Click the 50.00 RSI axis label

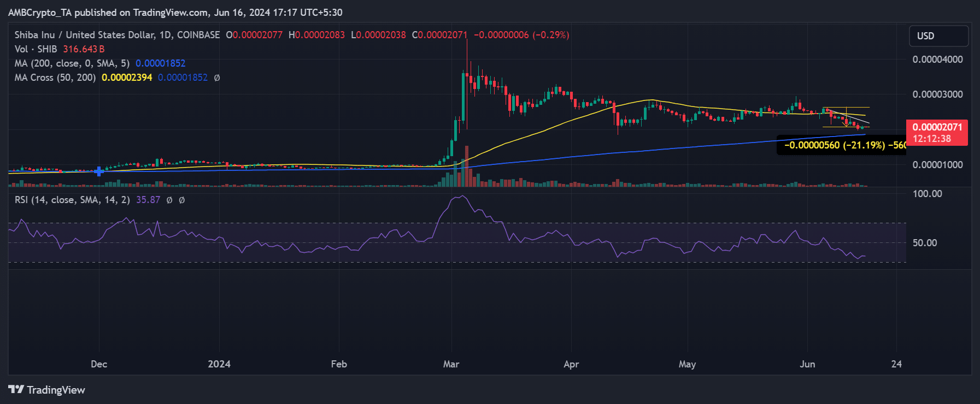(925, 243)
